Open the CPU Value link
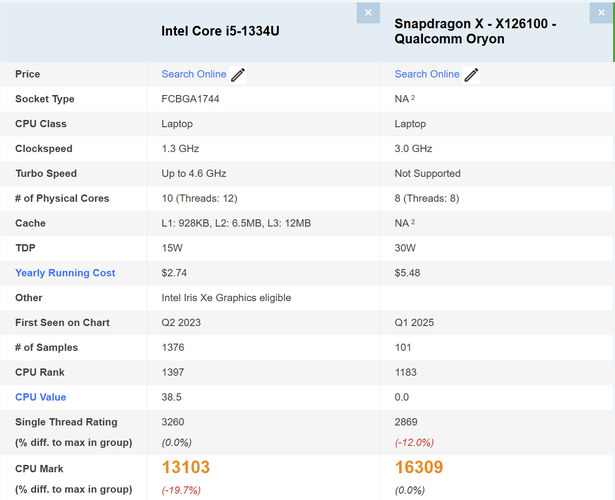 click(40, 397)
